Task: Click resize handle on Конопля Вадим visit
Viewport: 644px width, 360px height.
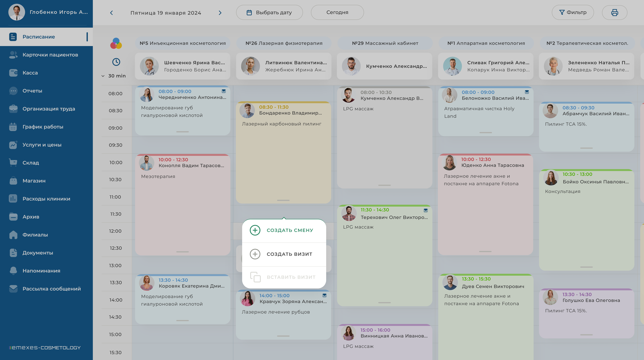Action: coord(183,252)
